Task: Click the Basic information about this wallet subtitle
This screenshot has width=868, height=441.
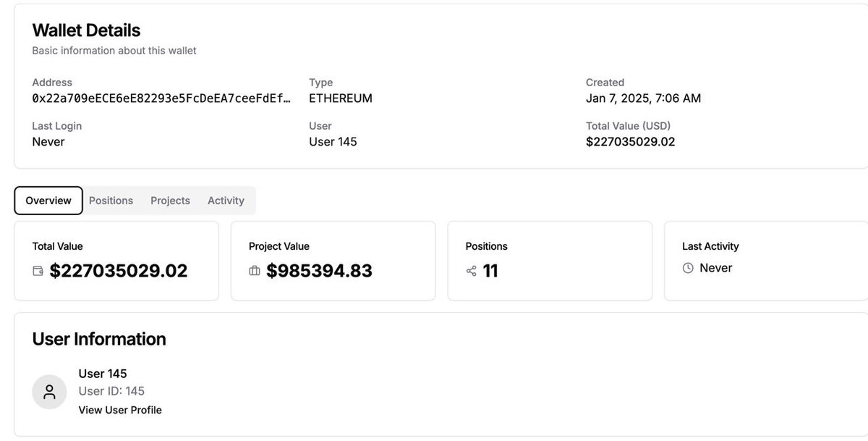Action: click(x=114, y=51)
